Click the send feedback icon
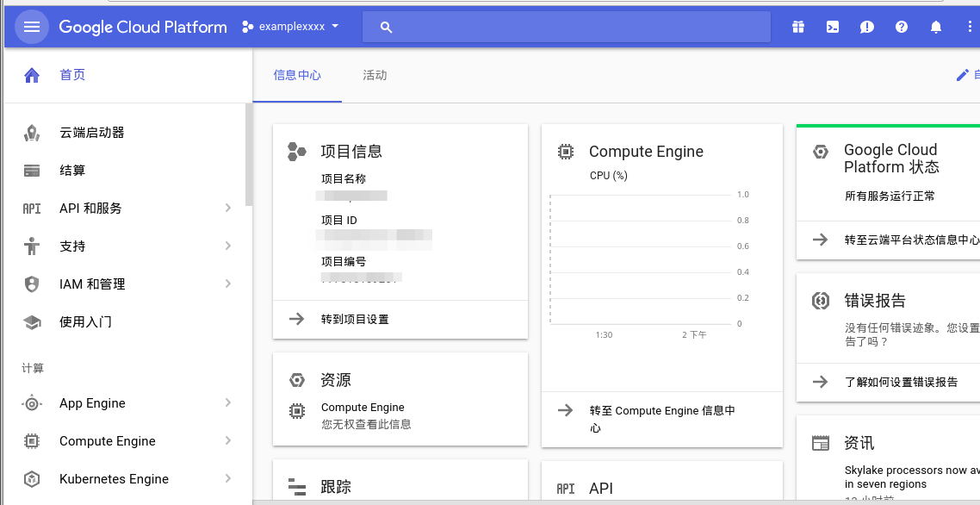 coord(867,27)
